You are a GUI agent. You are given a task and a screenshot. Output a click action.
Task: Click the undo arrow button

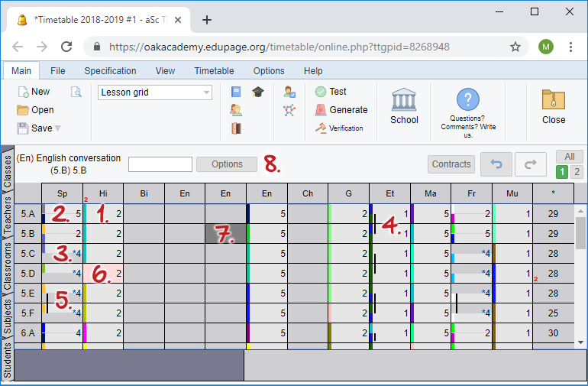[494, 164]
